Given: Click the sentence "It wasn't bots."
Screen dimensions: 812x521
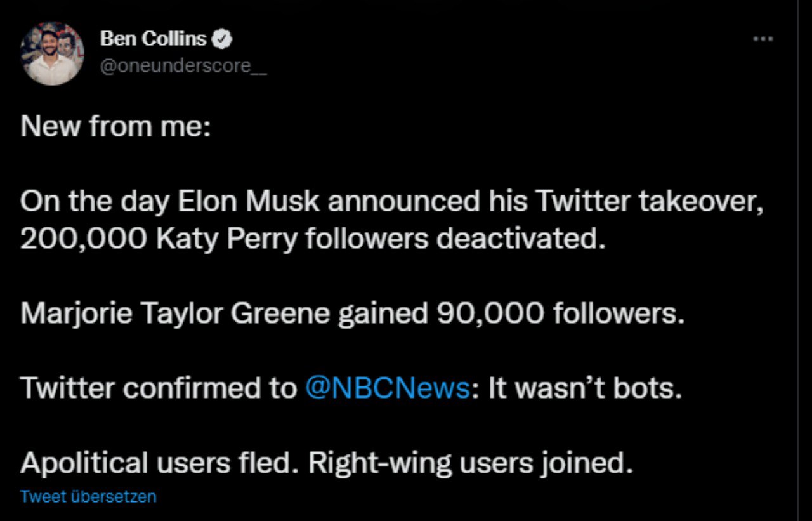Looking at the screenshot, I should coord(584,388).
